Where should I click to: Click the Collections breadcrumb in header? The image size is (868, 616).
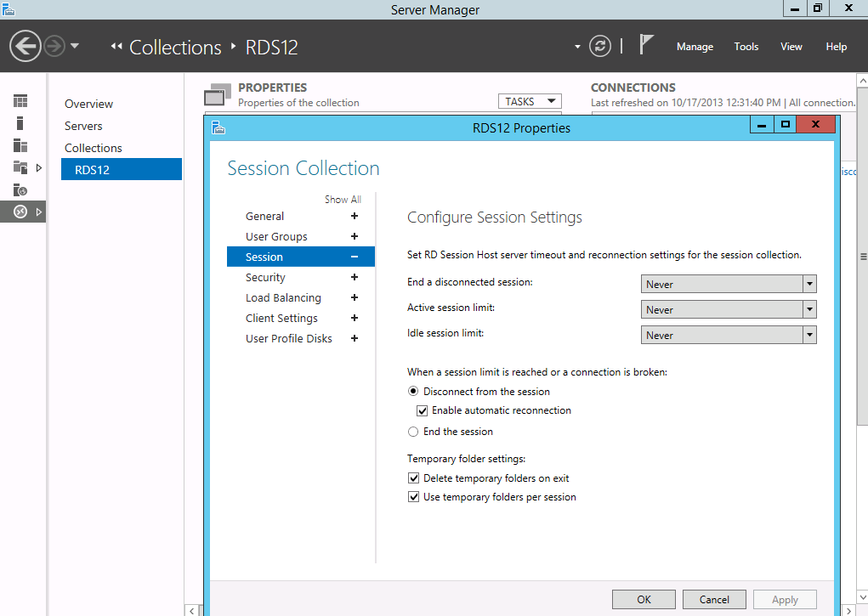tap(175, 48)
